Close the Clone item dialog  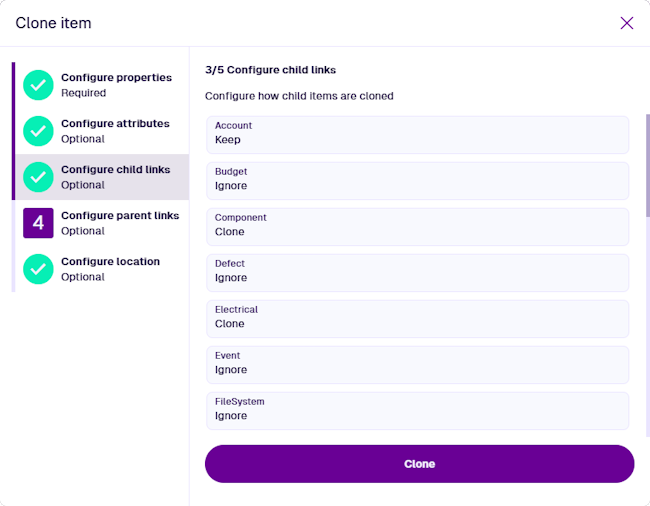[x=627, y=23]
